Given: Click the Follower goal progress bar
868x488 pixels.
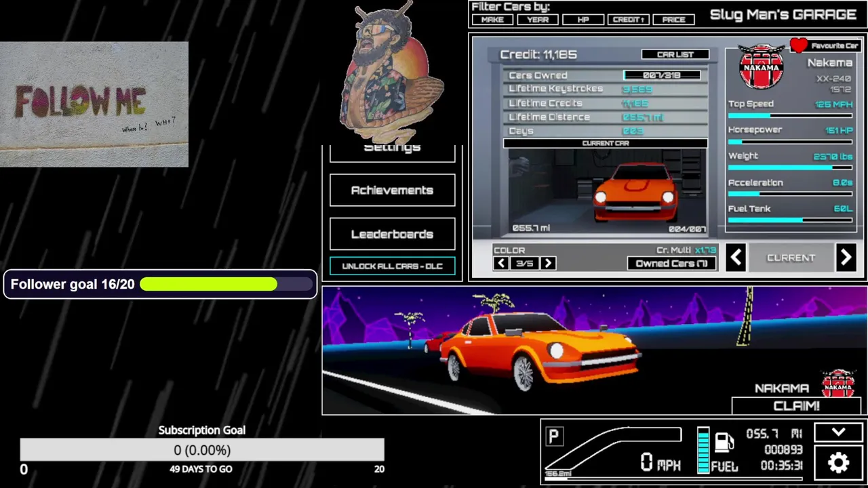Looking at the screenshot, I should click(226, 284).
